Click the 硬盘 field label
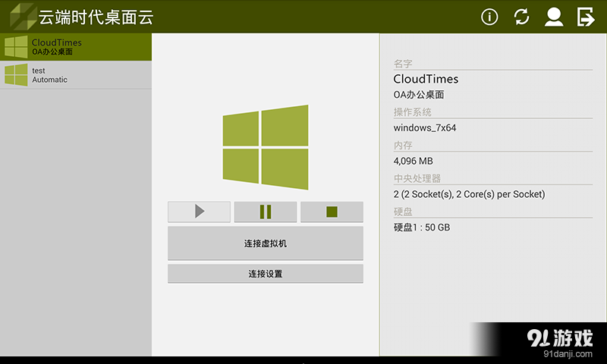Image resolution: width=607 pixels, height=364 pixels. (403, 212)
